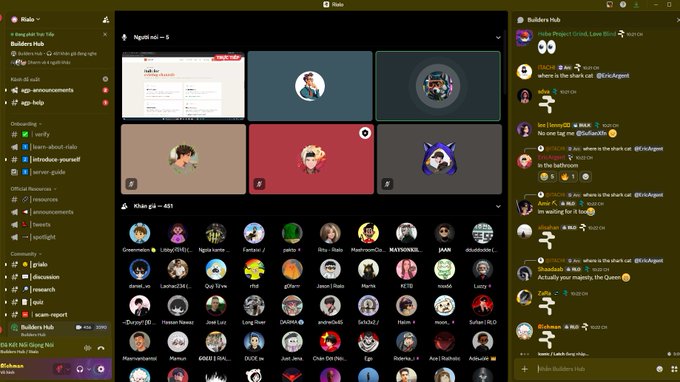Open the headphone output options arrow
Viewport: 680px width, 382px height.
coord(89,369)
